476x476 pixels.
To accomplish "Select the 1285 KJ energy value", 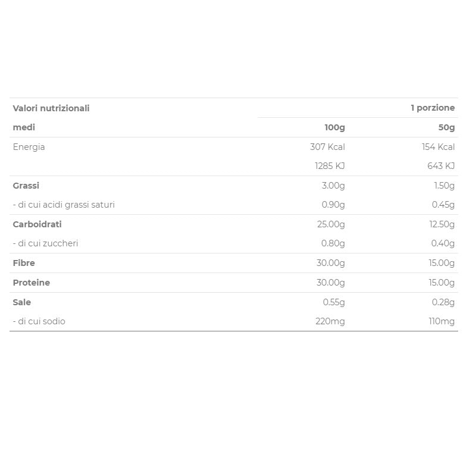I will coord(330,166).
